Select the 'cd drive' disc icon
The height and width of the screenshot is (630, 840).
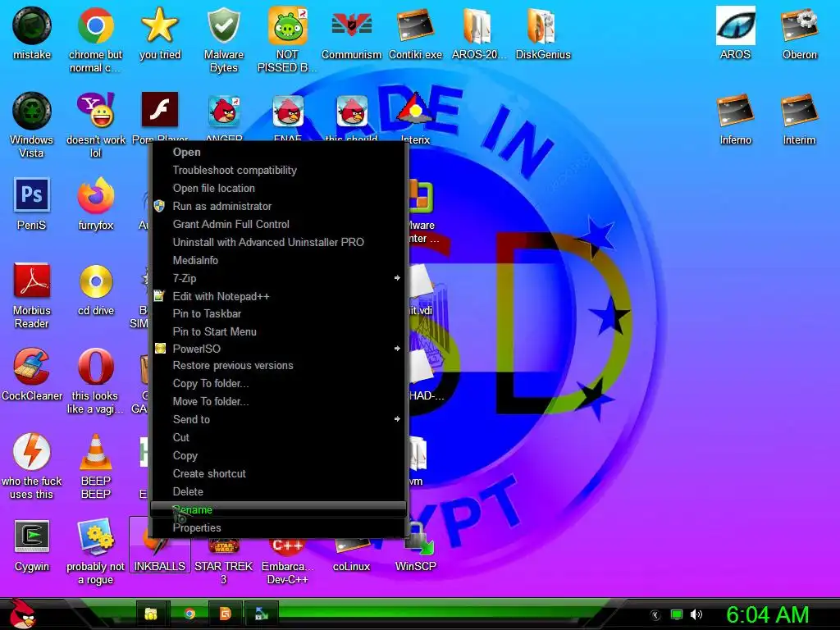tap(95, 281)
